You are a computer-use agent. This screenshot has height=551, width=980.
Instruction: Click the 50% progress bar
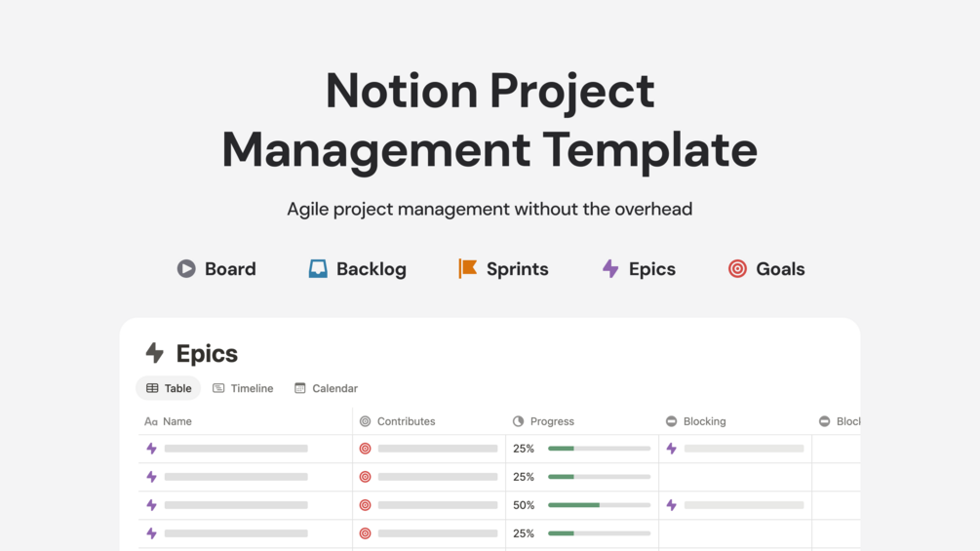[x=600, y=505]
